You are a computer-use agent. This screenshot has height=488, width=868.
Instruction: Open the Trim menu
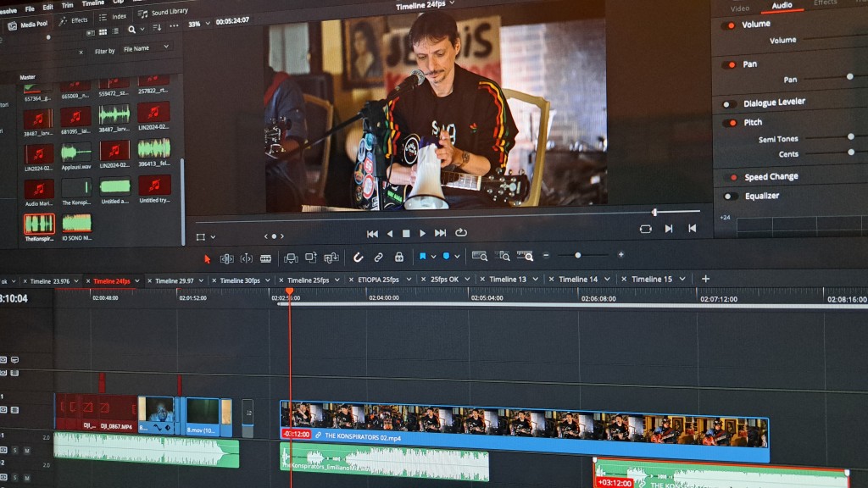[x=68, y=6]
